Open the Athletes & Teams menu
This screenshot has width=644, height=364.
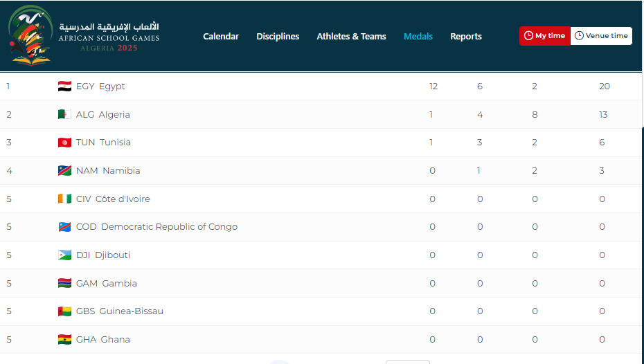(x=351, y=37)
